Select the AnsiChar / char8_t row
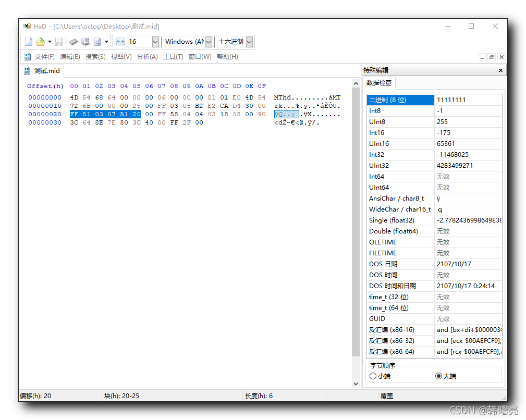The image size is (526, 420). coord(434,199)
